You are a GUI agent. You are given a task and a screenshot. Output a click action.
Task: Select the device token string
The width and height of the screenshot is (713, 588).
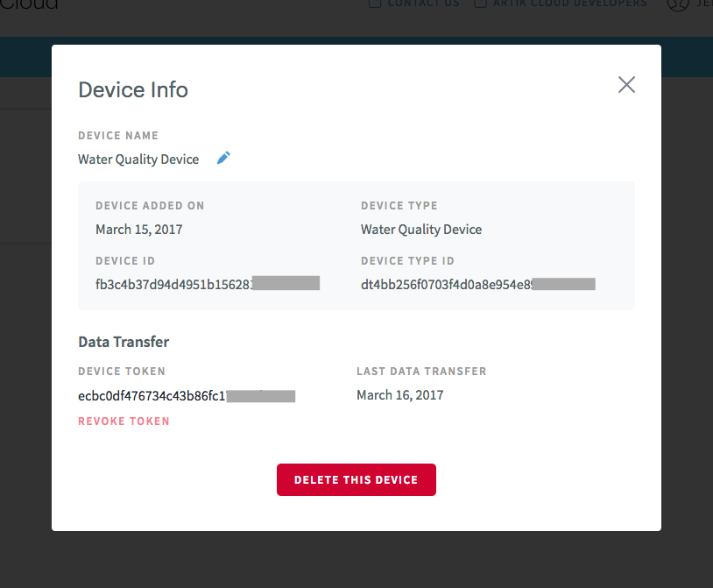tap(187, 396)
